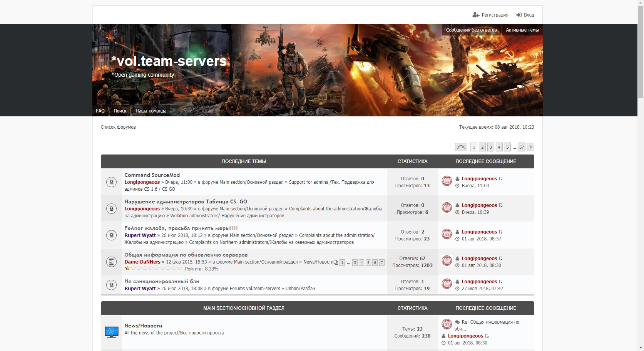
Task: Click locked topic icon for Command SourceMod
Action: pyautogui.click(x=111, y=182)
